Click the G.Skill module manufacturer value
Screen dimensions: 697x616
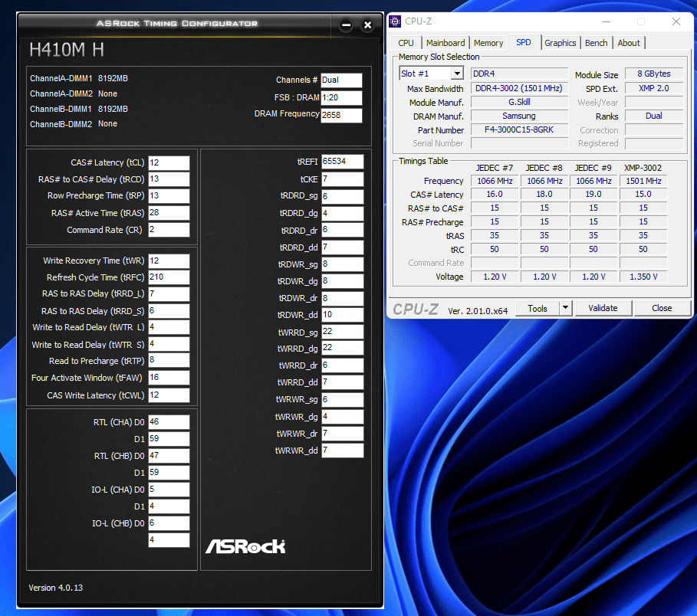point(519,102)
